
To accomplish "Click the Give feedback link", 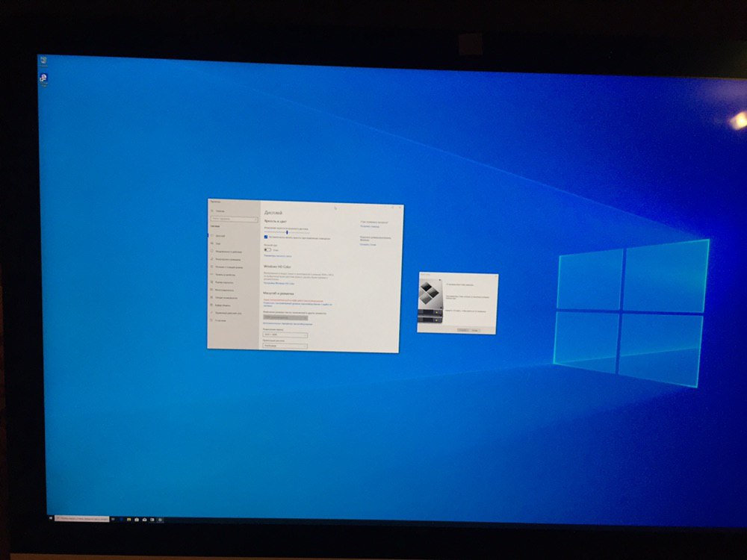I will click(x=368, y=244).
